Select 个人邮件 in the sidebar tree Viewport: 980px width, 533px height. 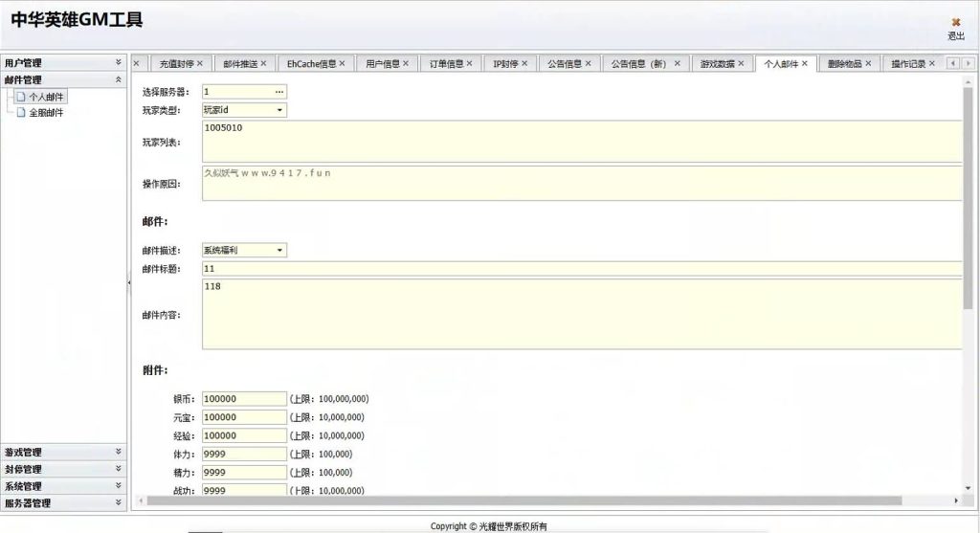[45, 97]
